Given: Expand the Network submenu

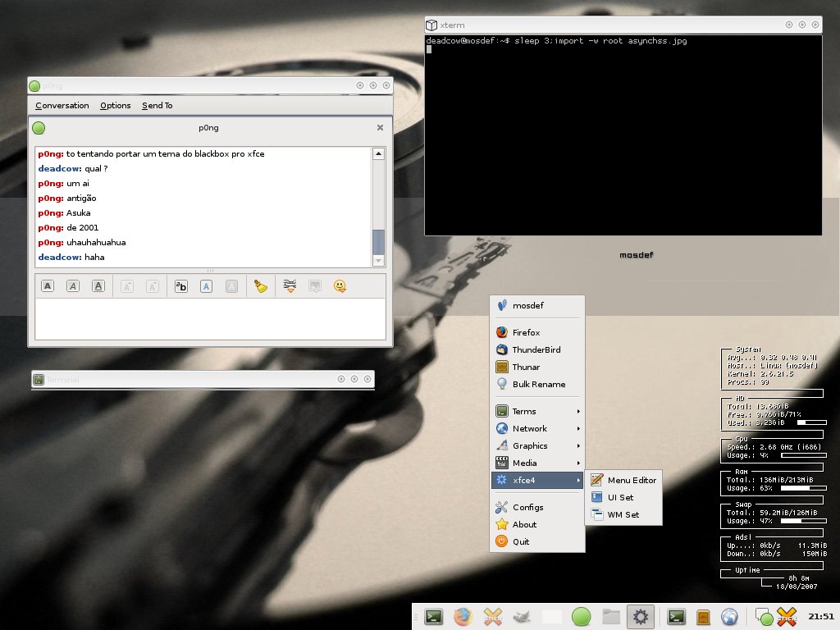Looking at the screenshot, I should pyautogui.click(x=537, y=428).
